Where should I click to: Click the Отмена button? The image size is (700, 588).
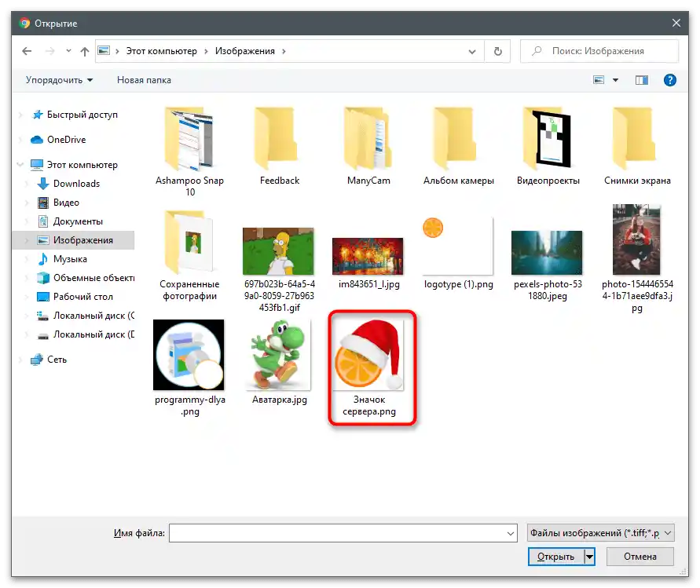point(640,557)
